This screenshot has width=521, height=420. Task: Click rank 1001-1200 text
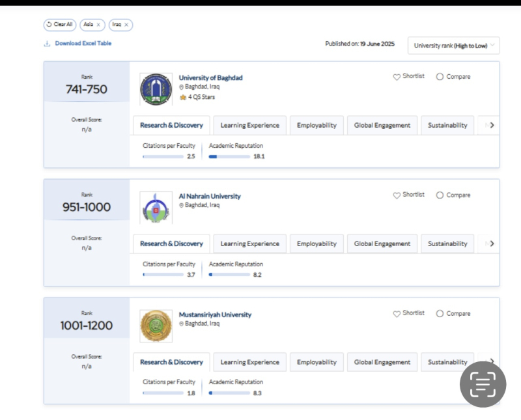87,326
